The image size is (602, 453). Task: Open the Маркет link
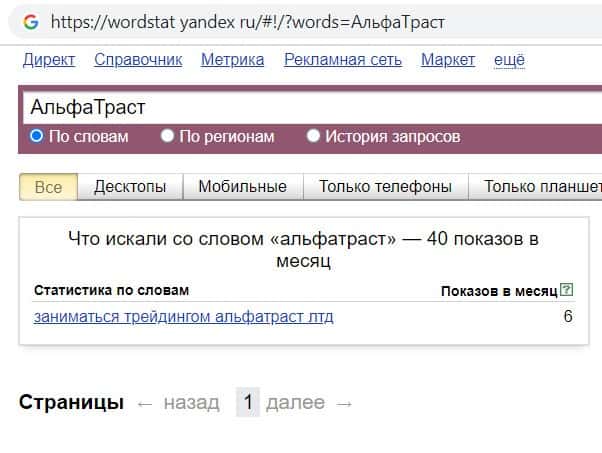click(x=448, y=60)
